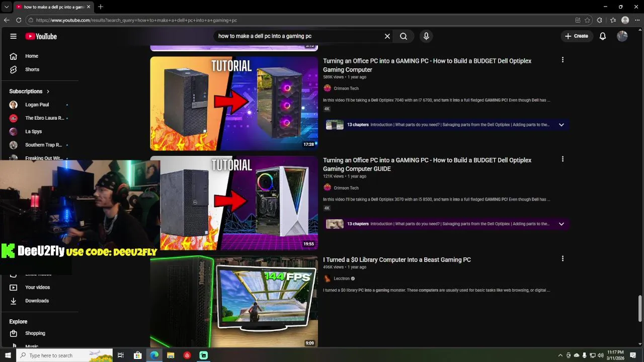Click the page vertical scrollbar thumb
The image size is (644, 362).
pyautogui.click(x=640, y=309)
